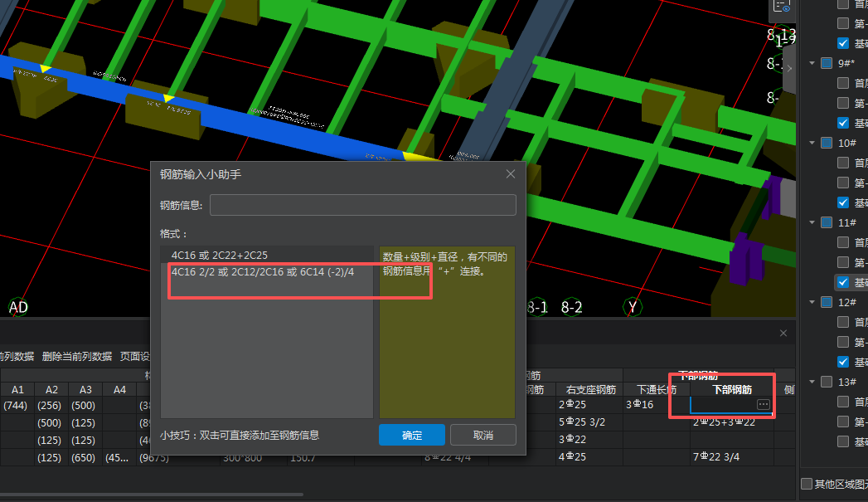Collapse the 12# tree node
868x502 pixels.
click(x=812, y=302)
